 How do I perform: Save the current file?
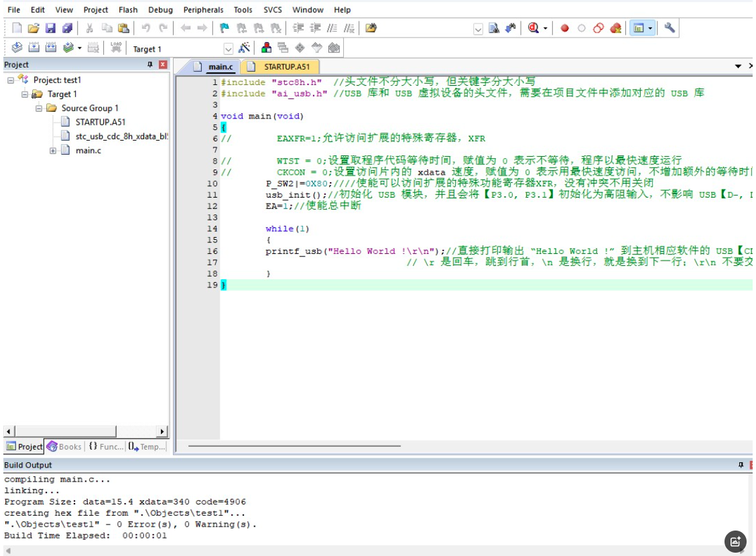click(50, 28)
